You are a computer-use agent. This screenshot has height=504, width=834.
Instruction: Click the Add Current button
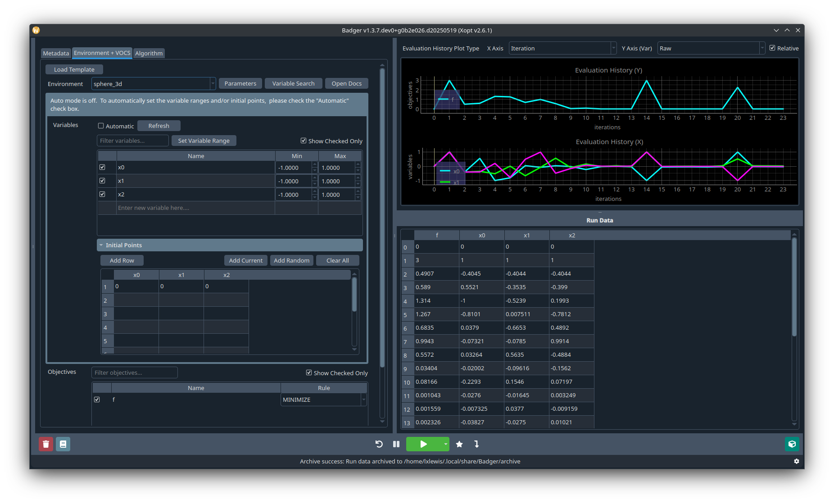click(246, 260)
